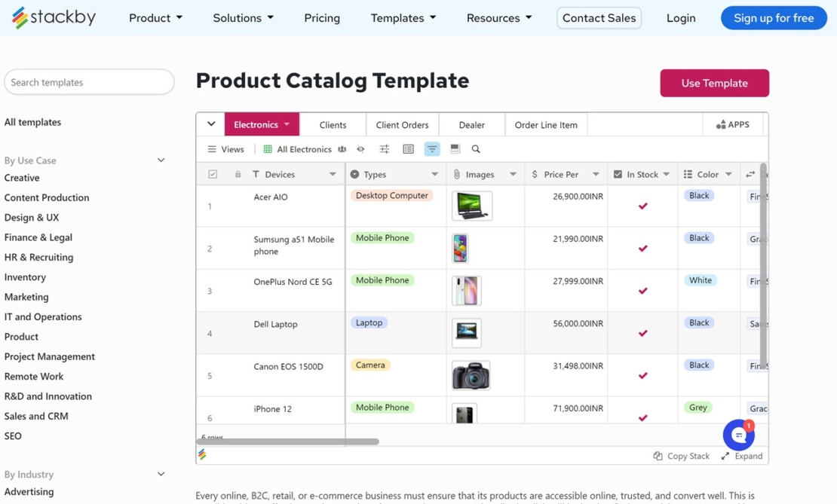The height and width of the screenshot is (504, 837).
Task: Click the highlighted filter icon in toolbar
Action: [x=432, y=149]
